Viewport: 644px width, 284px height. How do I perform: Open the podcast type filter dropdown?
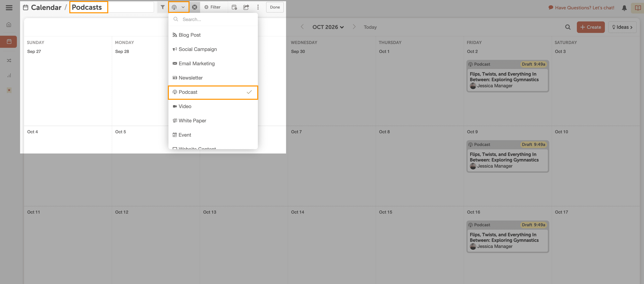[178, 7]
